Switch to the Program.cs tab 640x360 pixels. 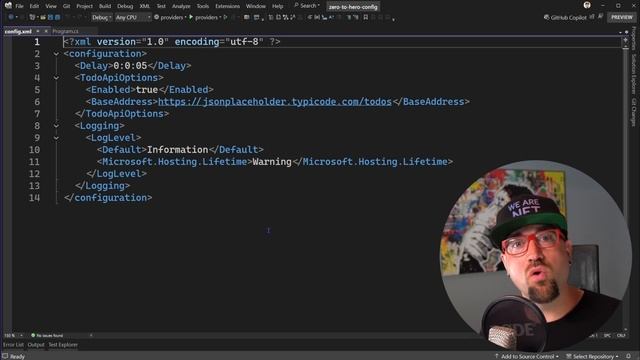[65, 31]
